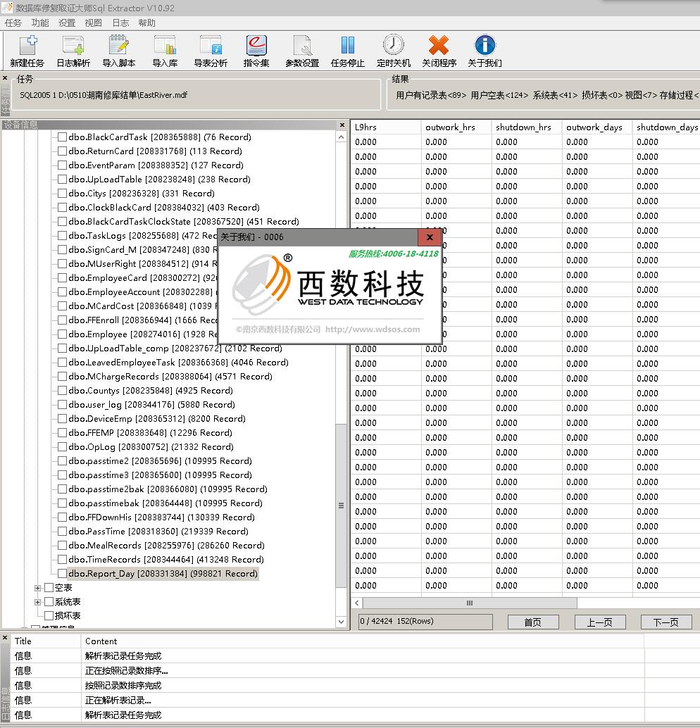Viewport: 700px width, 728px height.
Task: Tick the dbo.Citys checkbox
Action: [62, 193]
